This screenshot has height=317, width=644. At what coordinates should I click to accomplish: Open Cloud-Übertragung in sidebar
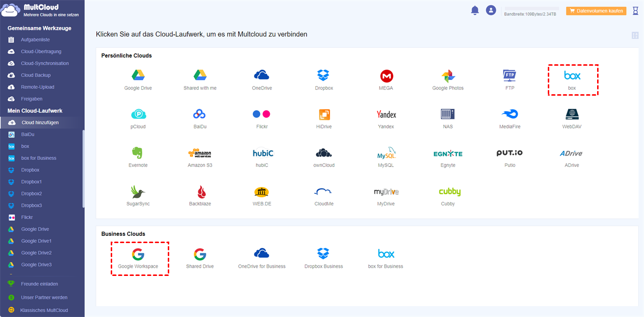[x=42, y=51]
